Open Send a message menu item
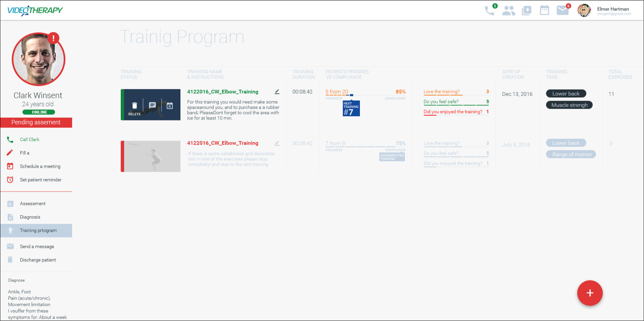644x321 pixels. pos(36,247)
